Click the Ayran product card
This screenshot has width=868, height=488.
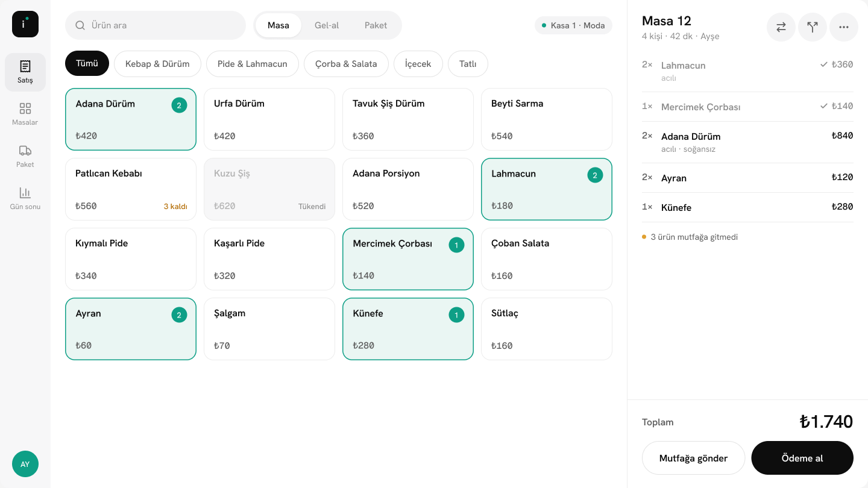(x=131, y=329)
